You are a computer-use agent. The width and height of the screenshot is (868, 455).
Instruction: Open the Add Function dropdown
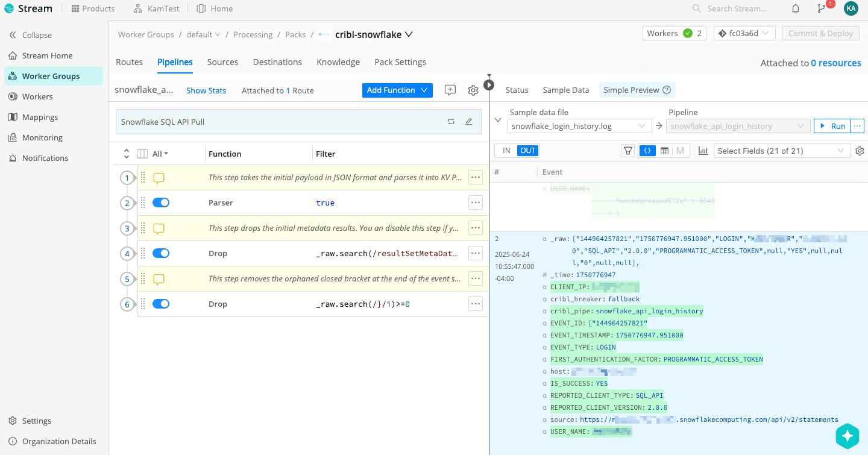tap(397, 90)
